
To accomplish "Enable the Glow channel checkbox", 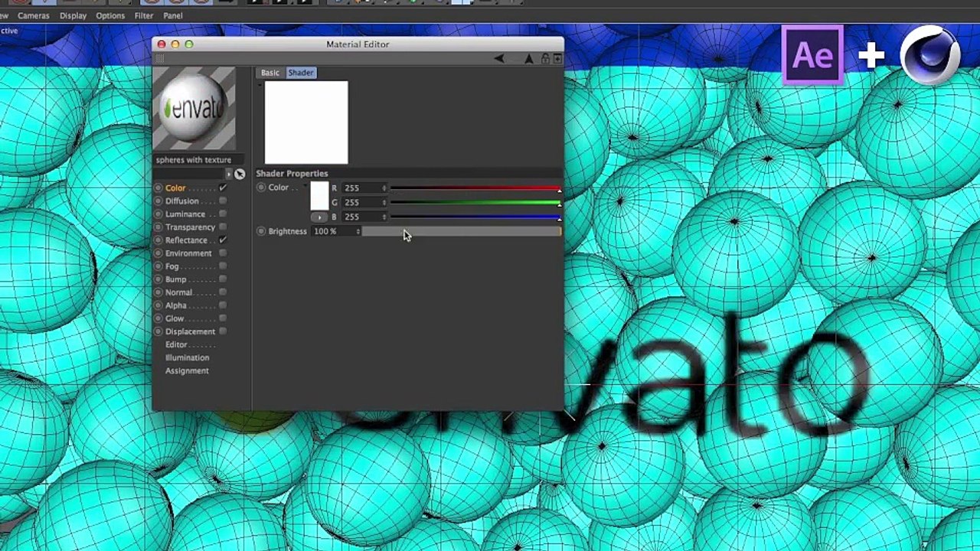I will (223, 318).
